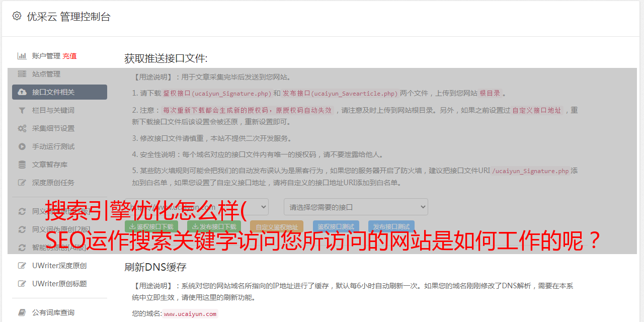Click the gears icon for 采集细节设置
Screen dimensions: 644x322
coord(22,128)
